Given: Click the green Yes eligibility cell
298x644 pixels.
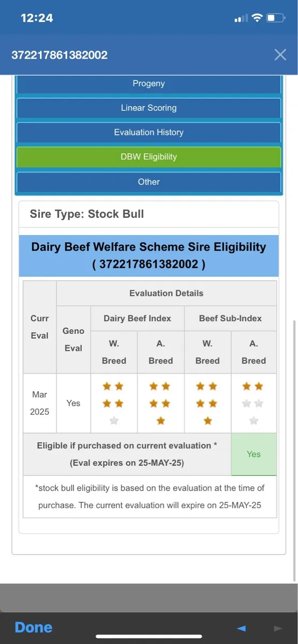Looking at the screenshot, I should click(x=253, y=454).
